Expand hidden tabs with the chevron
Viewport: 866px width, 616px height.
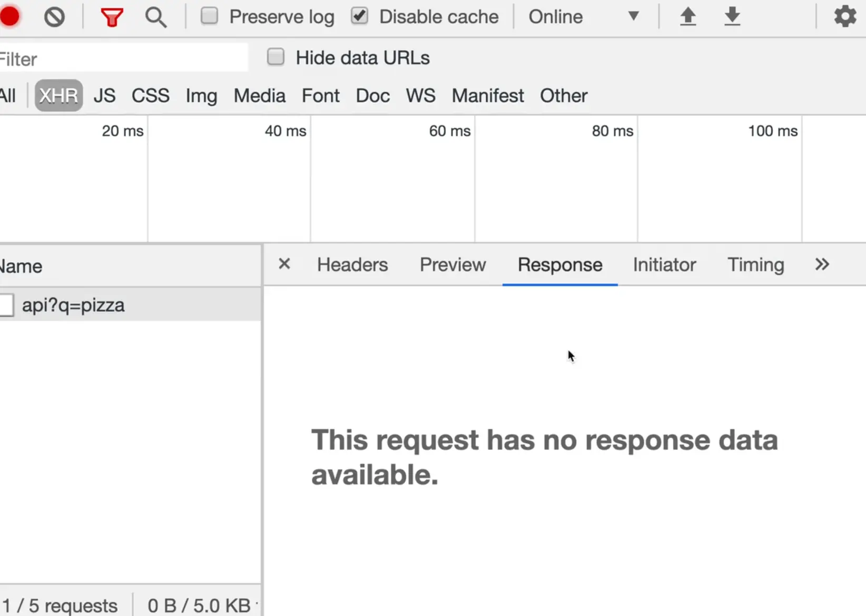[x=821, y=264]
